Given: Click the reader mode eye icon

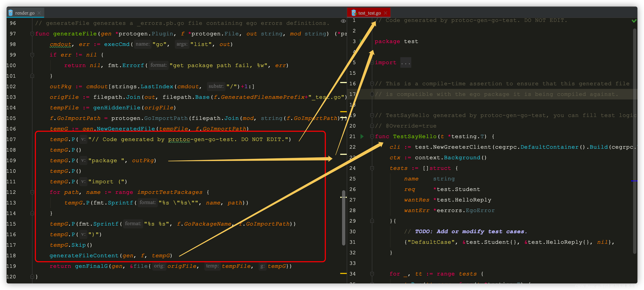Looking at the screenshot, I should pos(343,21).
